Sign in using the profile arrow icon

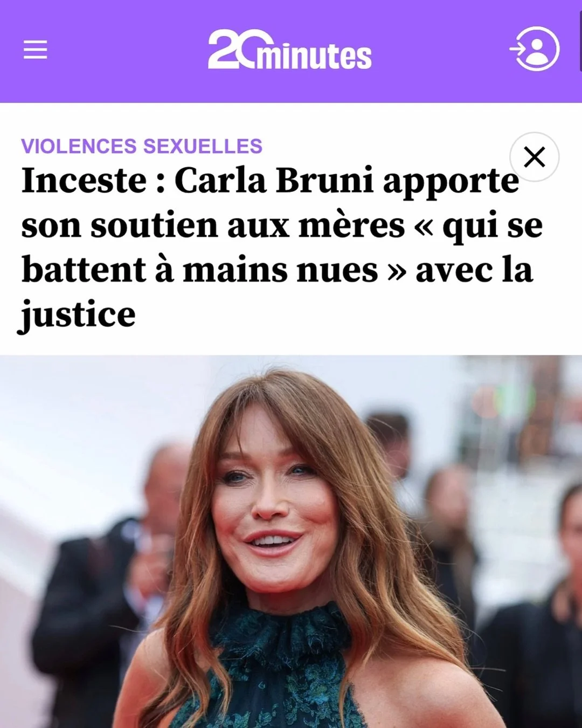click(535, 49)
